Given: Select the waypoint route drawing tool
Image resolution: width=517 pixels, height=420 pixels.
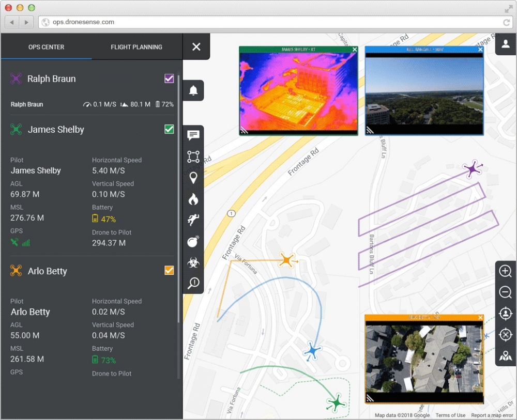Looking at the screenshot, I should [193, 157].
